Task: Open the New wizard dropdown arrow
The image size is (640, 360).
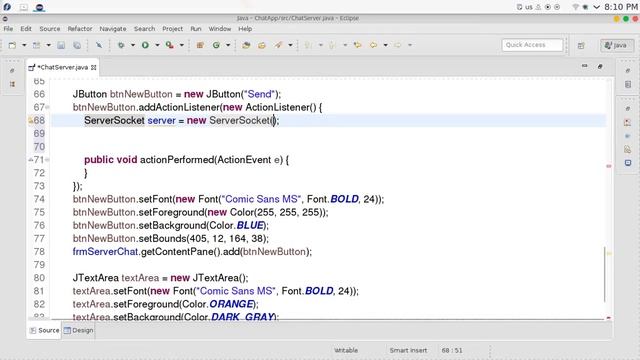Action: click(24, 45)
